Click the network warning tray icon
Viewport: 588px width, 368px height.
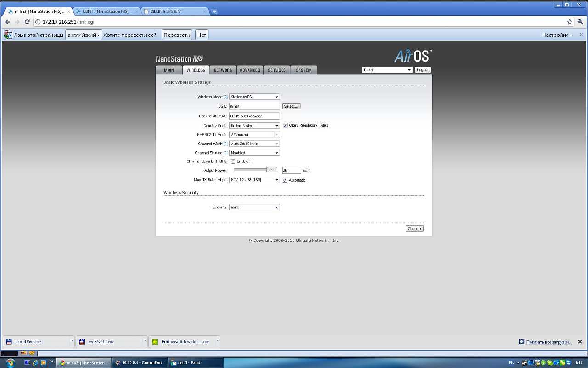click(537, 362)
